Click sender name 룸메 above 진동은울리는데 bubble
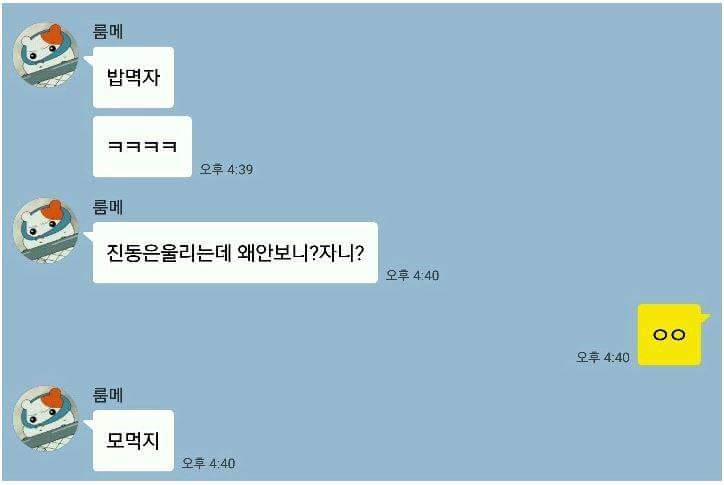This screenshot has width=724, height=485. pyautogui.click(x=108, y=207)
